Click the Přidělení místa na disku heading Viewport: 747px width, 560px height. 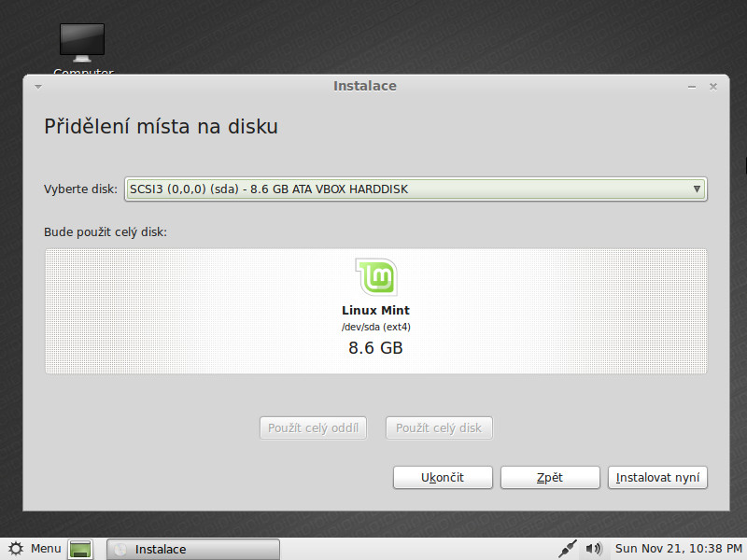click(x=161, y=127)
